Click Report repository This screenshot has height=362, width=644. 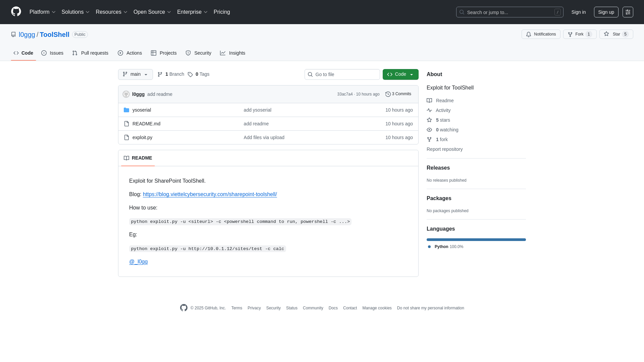(x=444, y=149)
